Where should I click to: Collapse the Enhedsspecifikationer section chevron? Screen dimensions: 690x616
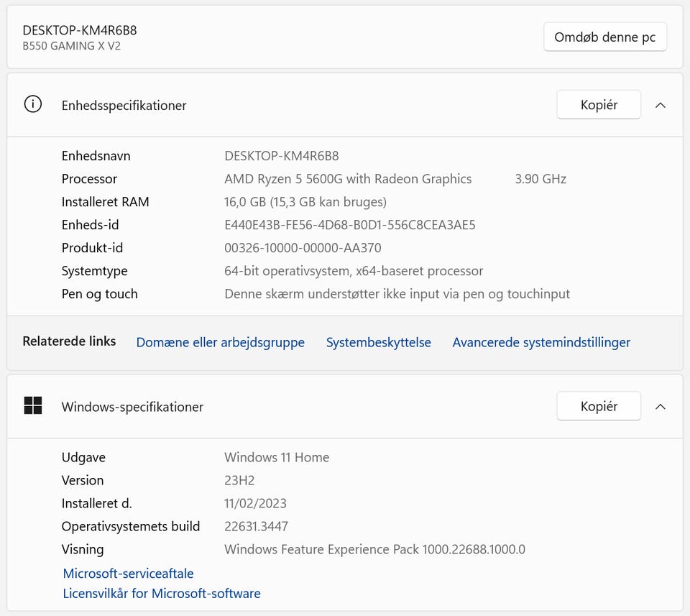click(x=661, y=105)
